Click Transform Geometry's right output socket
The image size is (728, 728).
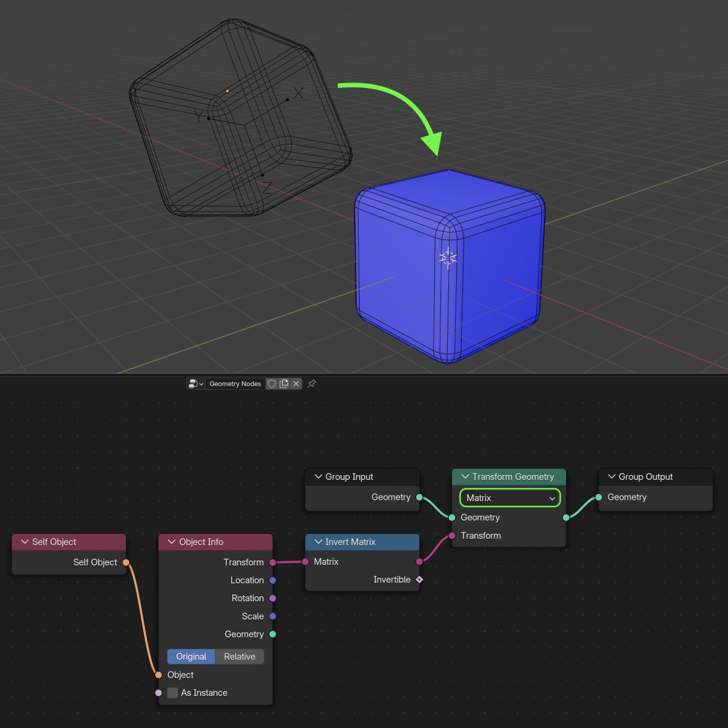click(566, 517)
